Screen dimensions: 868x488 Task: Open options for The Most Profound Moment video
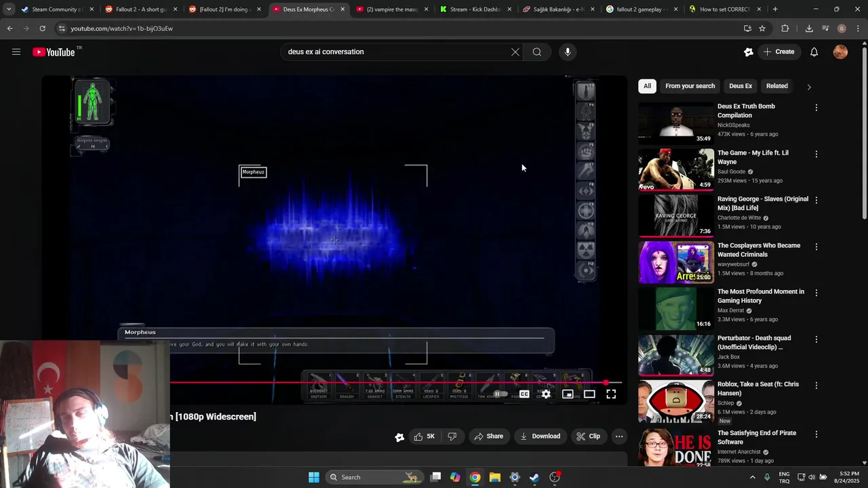tap(816, 293)
